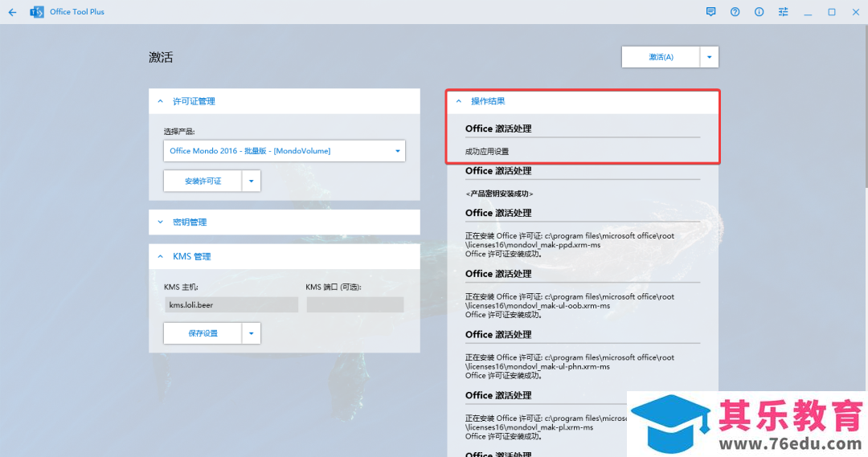
Task: Click the <产品密钥安装成功> result text
Action: click(x=499, y=194)
